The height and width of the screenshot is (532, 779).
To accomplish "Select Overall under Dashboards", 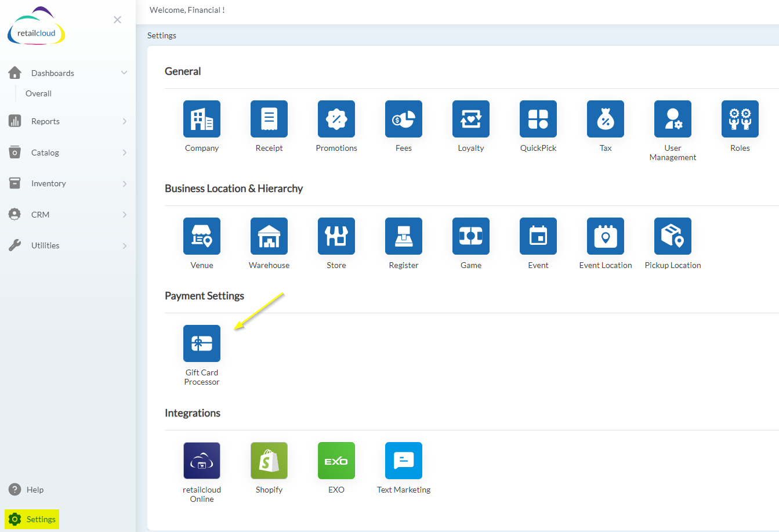I will point(38,93).
